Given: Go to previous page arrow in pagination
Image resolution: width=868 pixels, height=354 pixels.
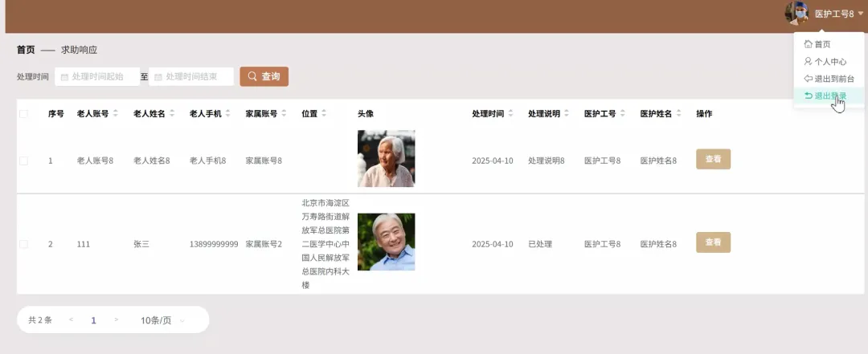Looking at the screenshot, I should [71, 319].
